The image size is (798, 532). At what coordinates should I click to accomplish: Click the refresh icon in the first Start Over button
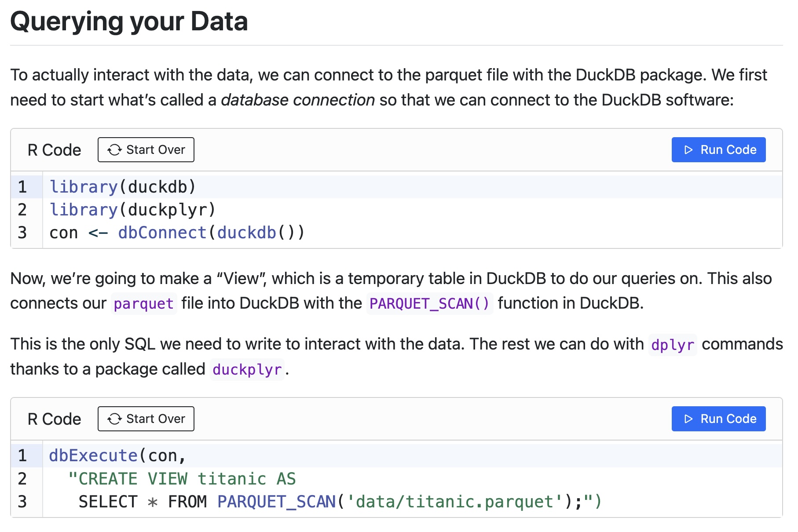(114, 150)
